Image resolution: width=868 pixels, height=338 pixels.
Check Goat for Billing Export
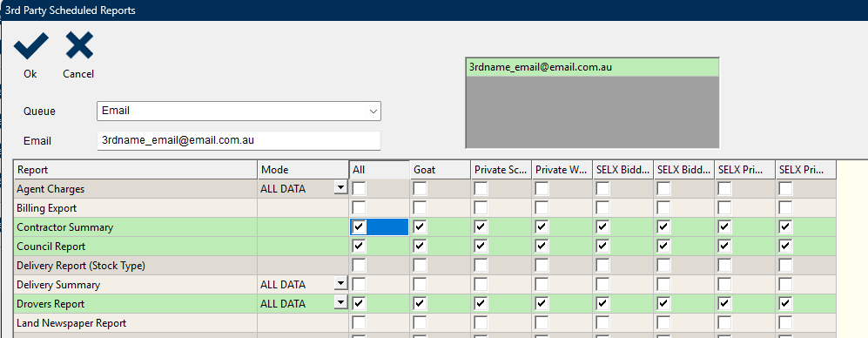pyautogui.click(x=421, y=208)
